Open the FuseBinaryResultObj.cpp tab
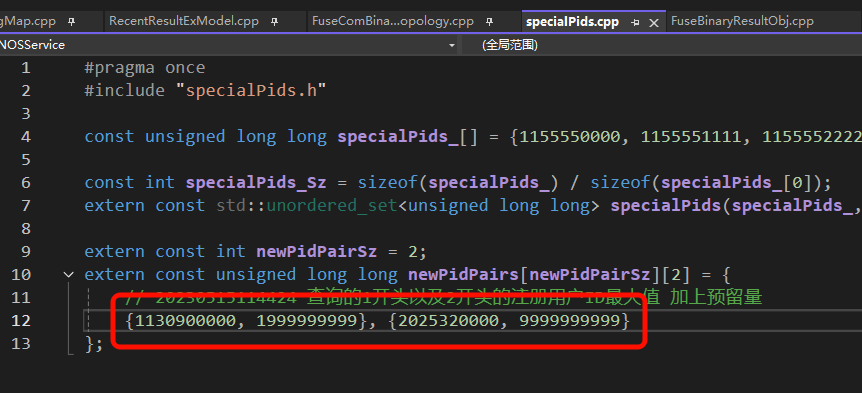The height and width of the screenshot is (393, 862). [x=742, y=21]
